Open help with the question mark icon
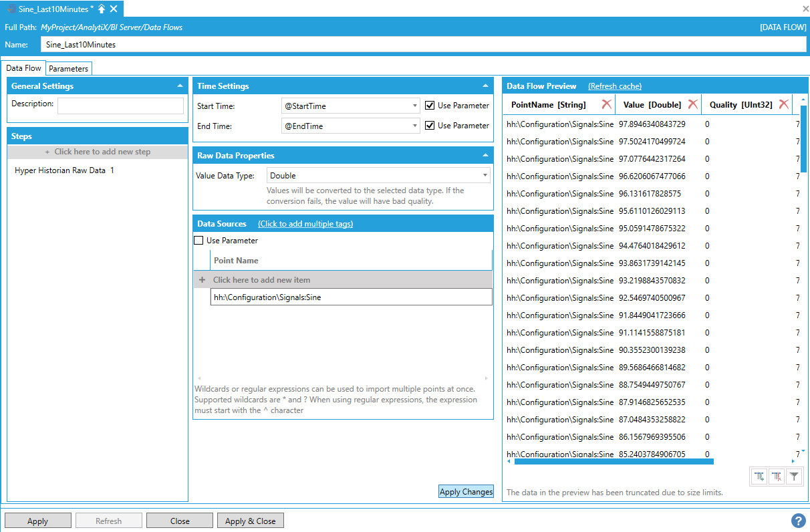Image resolution: width=810 pixels, height=532 pixels. [798, 521]
